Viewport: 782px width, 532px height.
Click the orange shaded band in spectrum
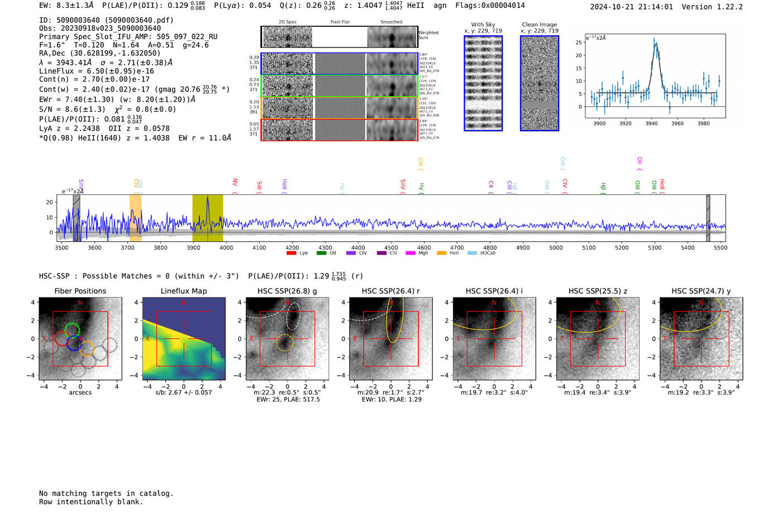pyautogui.click(x=135, y=218)
